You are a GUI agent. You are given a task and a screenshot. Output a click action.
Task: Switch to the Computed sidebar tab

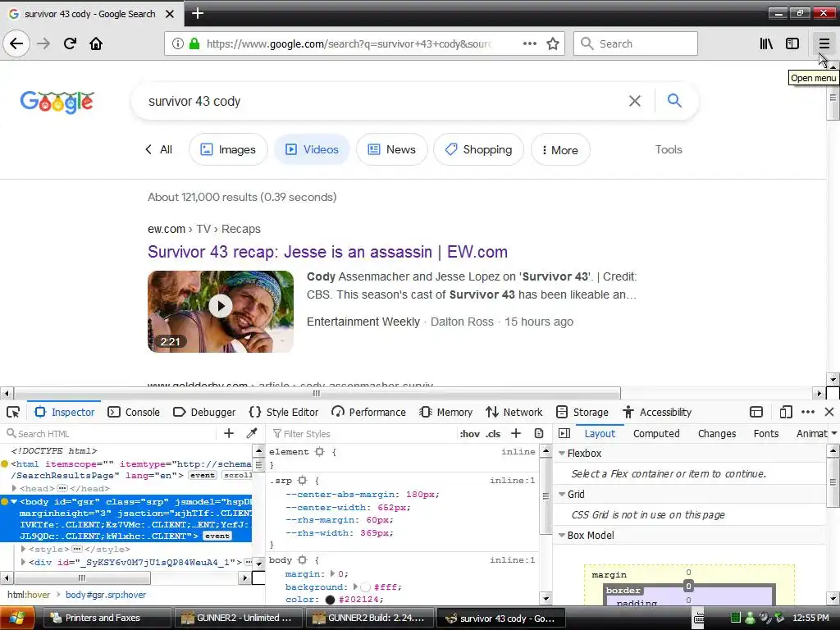656,433
